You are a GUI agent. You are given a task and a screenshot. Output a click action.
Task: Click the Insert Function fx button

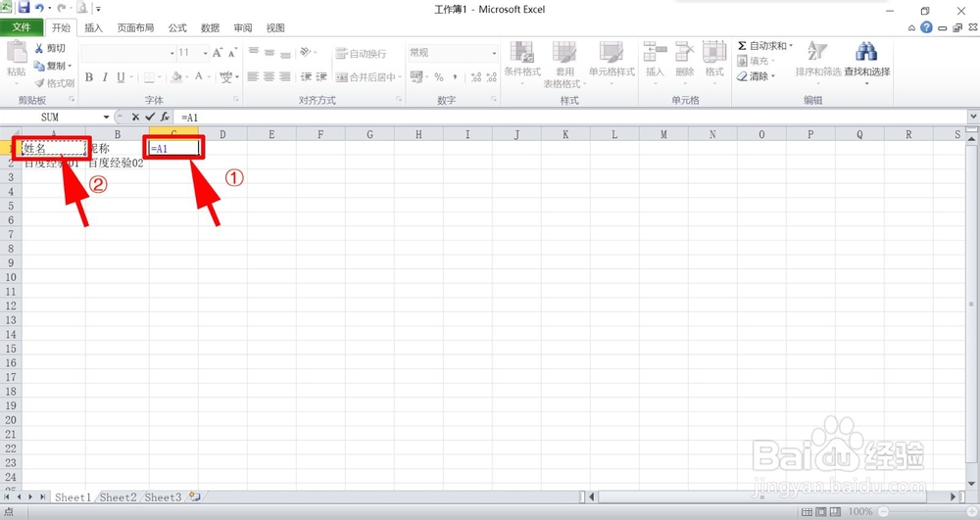(165, 117)
